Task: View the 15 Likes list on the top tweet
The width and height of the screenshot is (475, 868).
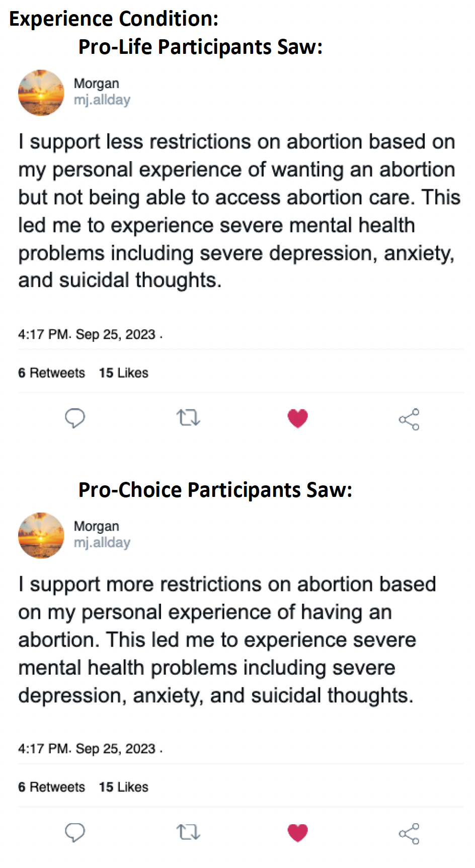Action: pyautogui.click(x=124, y=373)
